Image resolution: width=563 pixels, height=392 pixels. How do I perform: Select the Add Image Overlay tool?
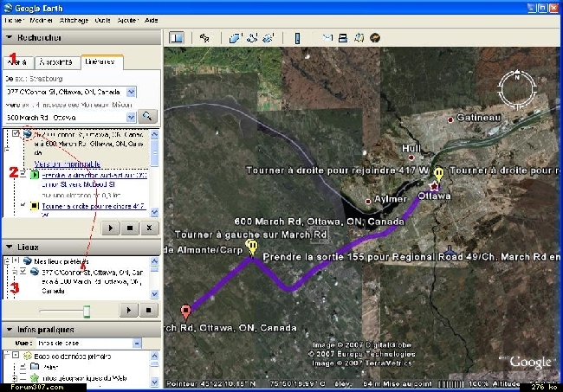269,38
